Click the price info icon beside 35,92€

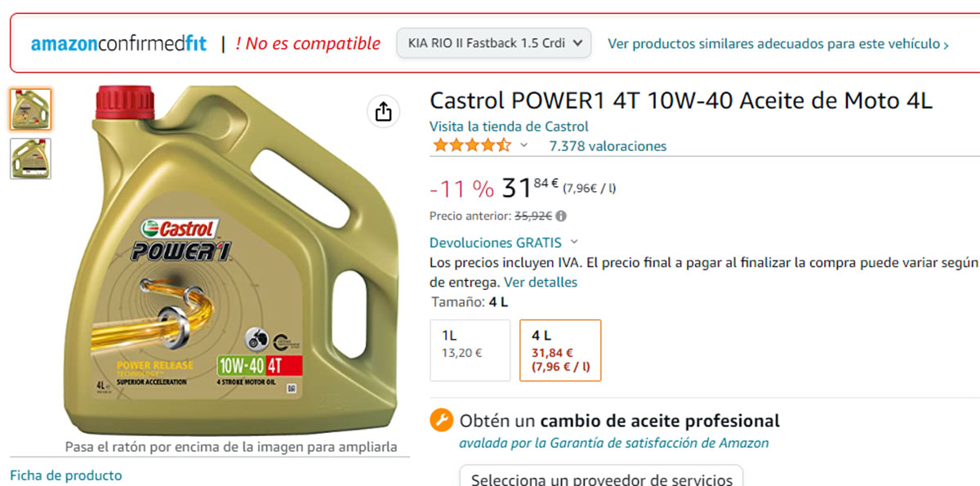561,216
